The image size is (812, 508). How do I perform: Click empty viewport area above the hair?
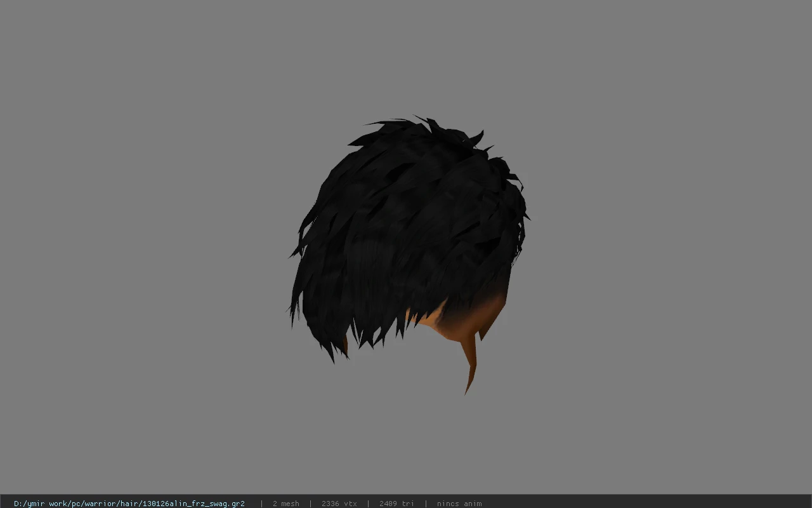point(406,57)
